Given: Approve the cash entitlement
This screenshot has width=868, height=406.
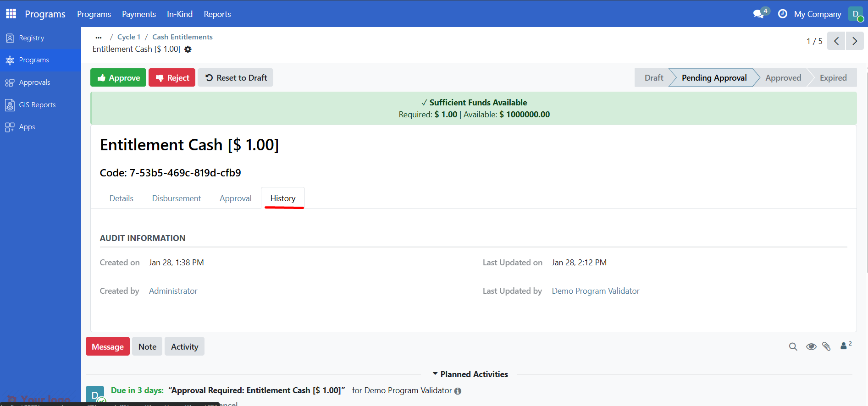Looking at the screenshot, I should pos(118,78).
